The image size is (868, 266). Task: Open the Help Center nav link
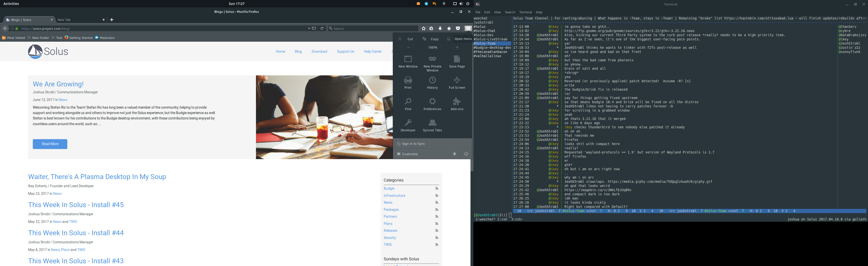point(373,51)
